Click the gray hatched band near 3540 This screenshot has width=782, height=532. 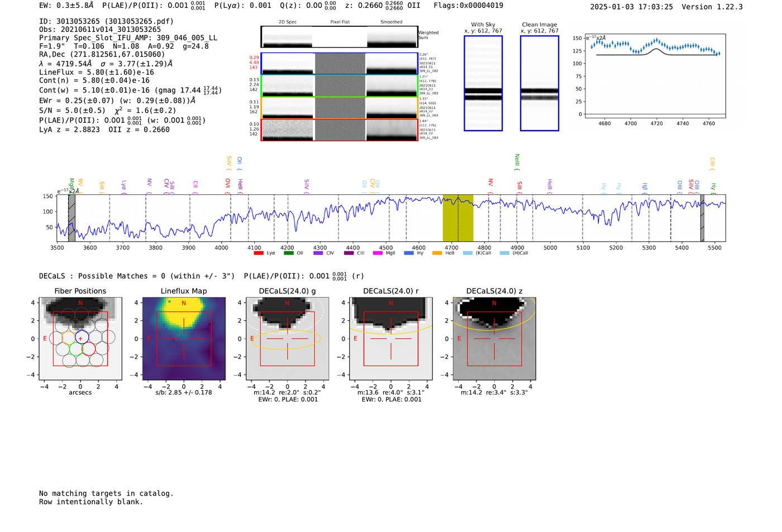coord(71,218)
